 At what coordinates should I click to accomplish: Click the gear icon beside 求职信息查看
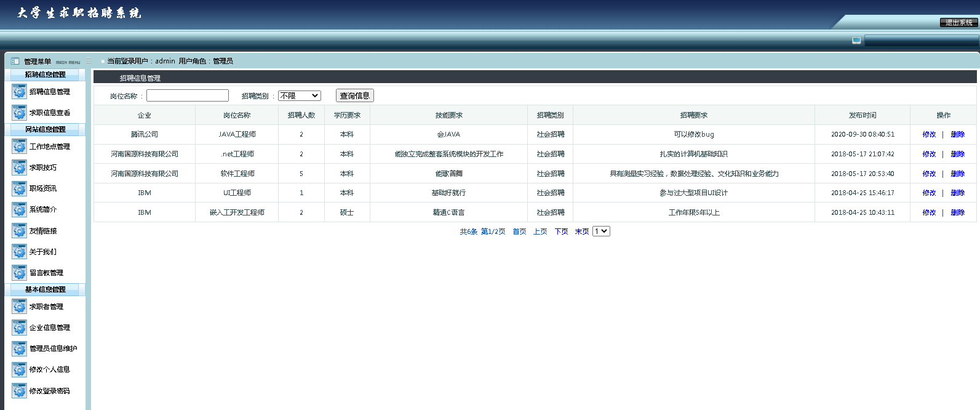coord(19,113)
